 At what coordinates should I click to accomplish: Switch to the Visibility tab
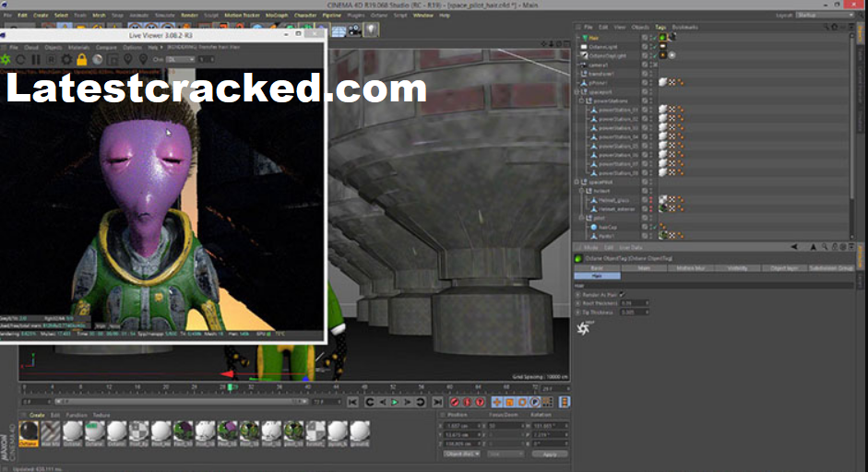tap(737, 268)
